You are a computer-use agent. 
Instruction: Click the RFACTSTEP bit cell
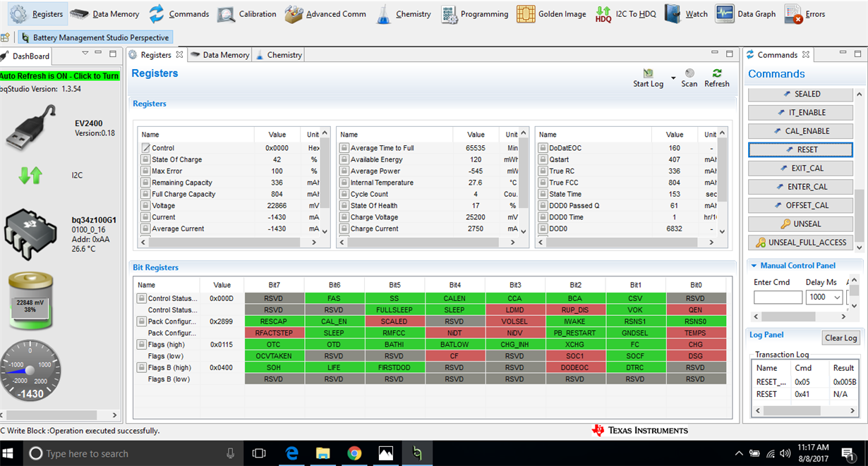click(x=275, y=333)
